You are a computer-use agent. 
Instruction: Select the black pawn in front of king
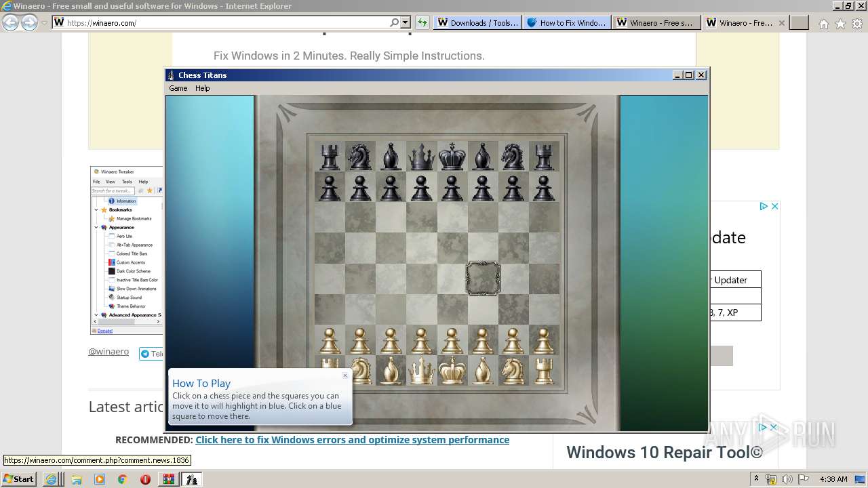[452, 187]
